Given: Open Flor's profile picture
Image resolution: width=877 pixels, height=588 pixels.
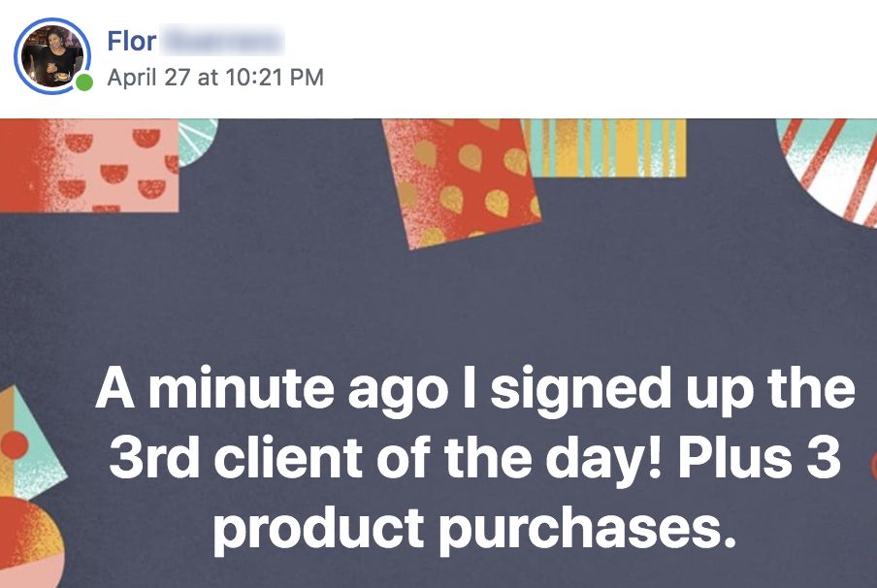Looking at the screenshot, I should tap(52, 56).
